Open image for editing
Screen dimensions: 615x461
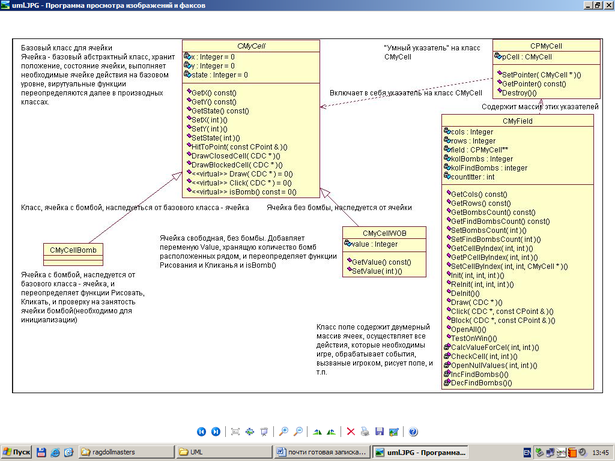click(392, 431)
